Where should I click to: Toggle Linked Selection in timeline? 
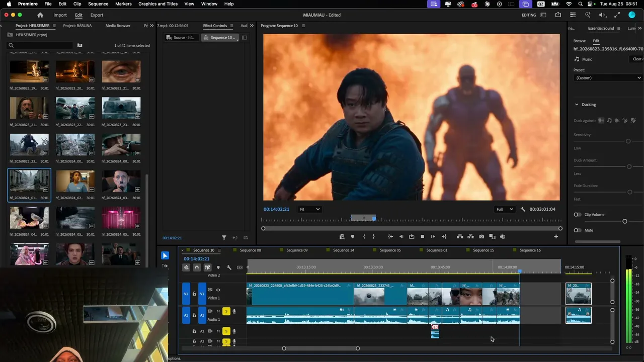pos(207,267)
